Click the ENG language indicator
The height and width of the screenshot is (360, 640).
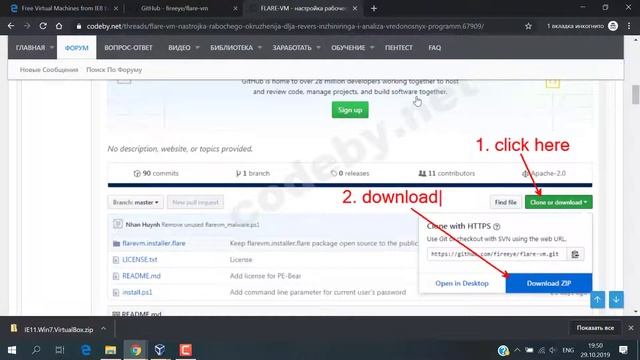point(568,351)
